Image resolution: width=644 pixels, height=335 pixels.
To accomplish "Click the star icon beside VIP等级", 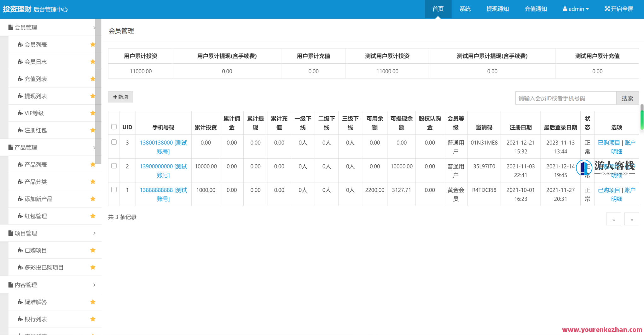I will click(x=93, y=113).
